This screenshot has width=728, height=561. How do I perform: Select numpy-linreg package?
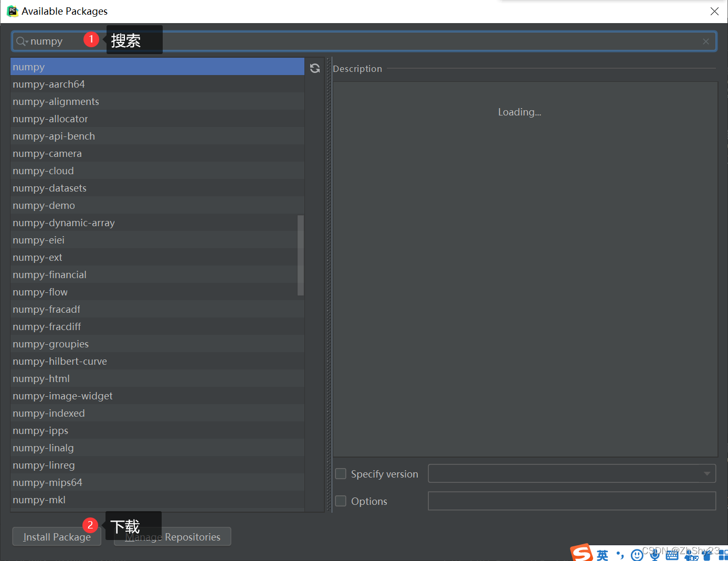[x=157, y=465]
